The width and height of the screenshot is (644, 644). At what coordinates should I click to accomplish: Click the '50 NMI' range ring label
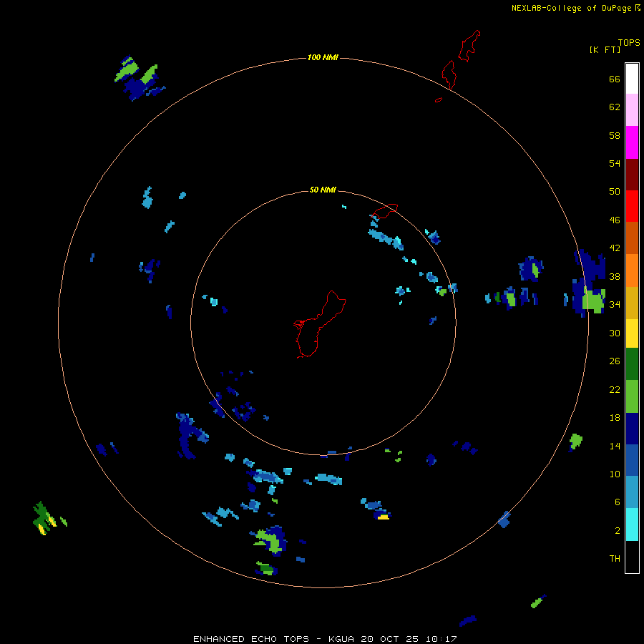click(x=323, y=190)
